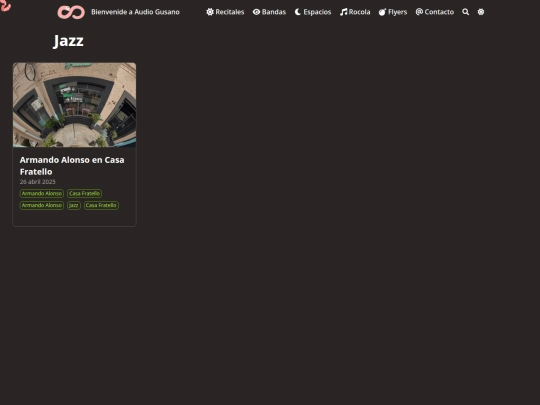Select the Jazz tag on the card

[74, 206]
